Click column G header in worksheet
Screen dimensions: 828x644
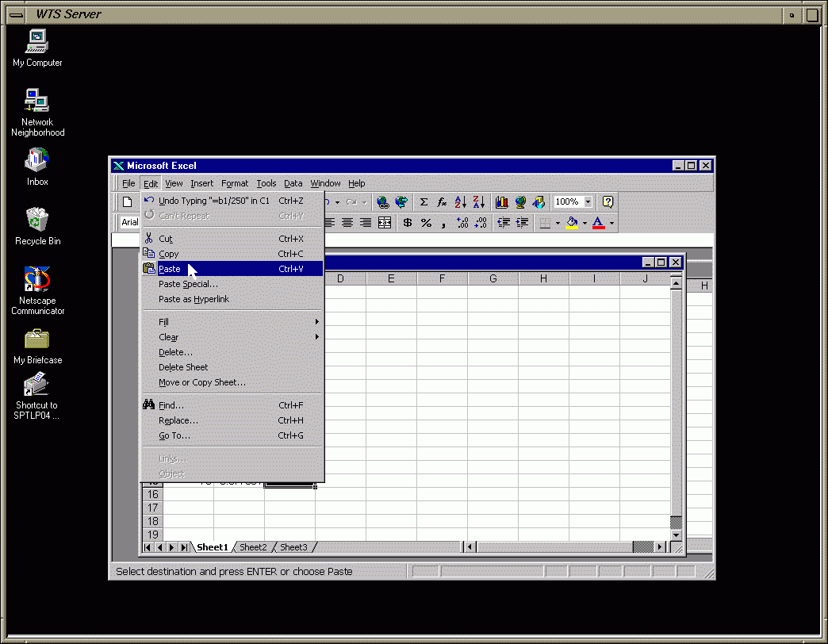493,278
